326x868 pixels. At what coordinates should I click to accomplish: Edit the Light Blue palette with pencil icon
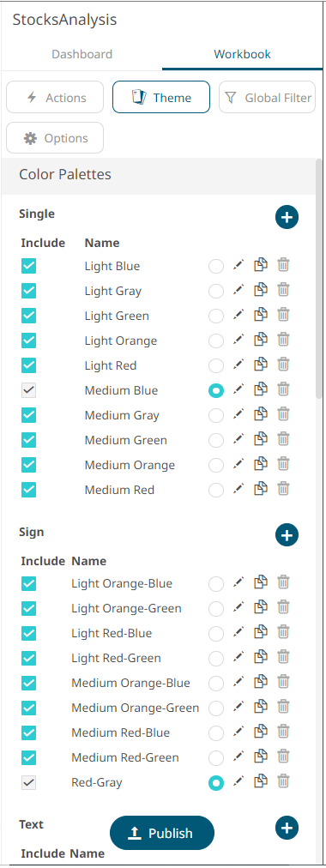[238, 265]
